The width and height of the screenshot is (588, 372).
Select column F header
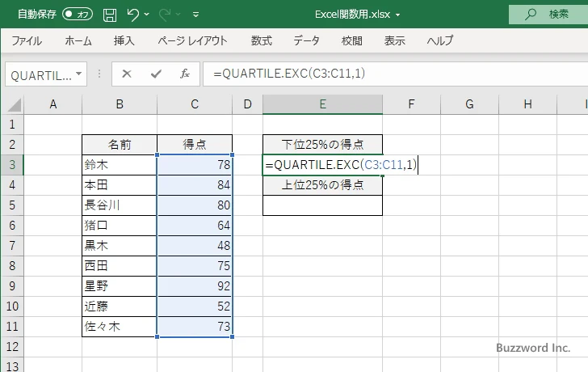411,104
